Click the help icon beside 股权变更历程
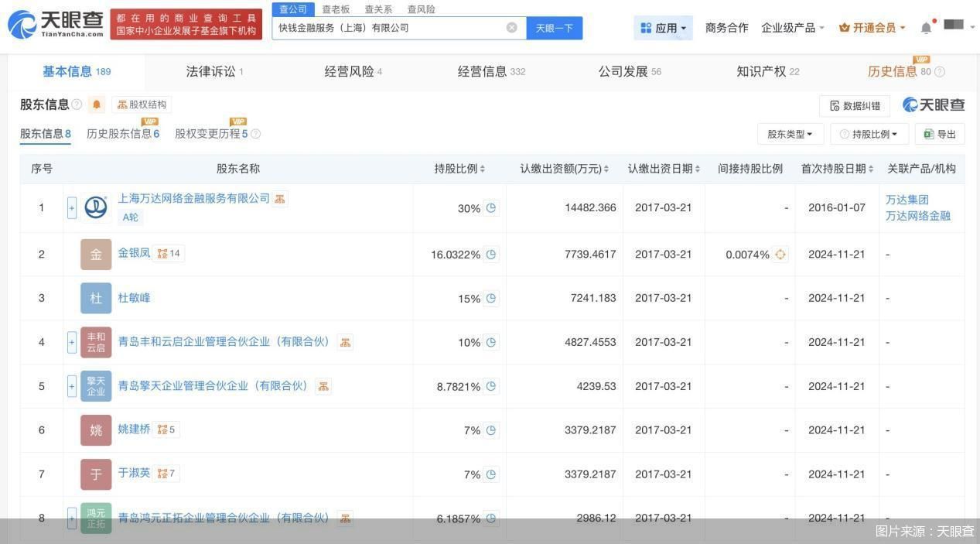This screenshot has height=544, width=980. tap(256, 134)
